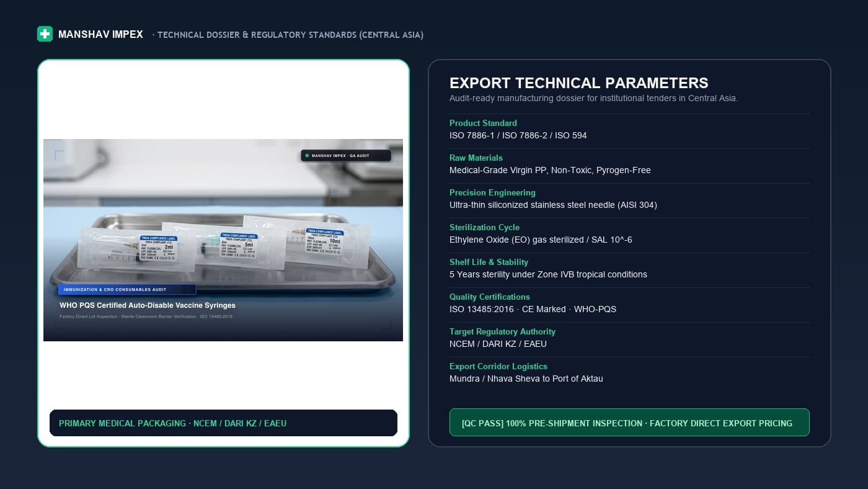Click the Technical Dossier & Regulatory Standards subtitle

(x=288, y=35)
